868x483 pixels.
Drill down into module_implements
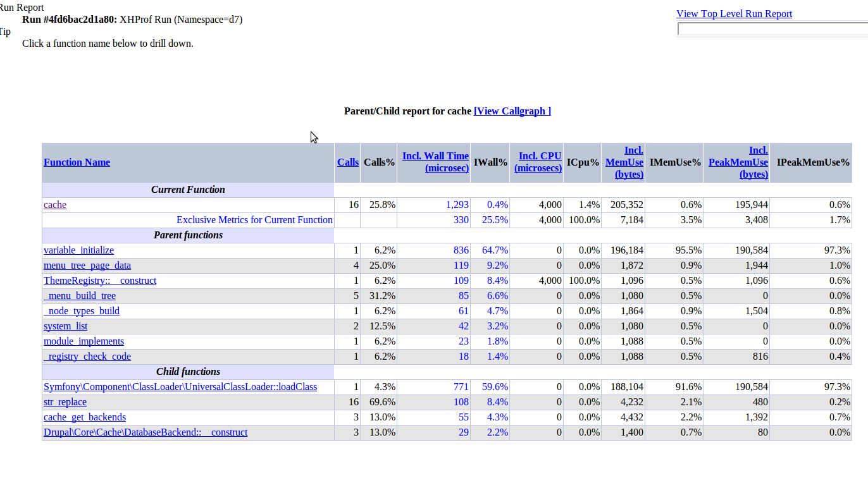click(84, 341)
